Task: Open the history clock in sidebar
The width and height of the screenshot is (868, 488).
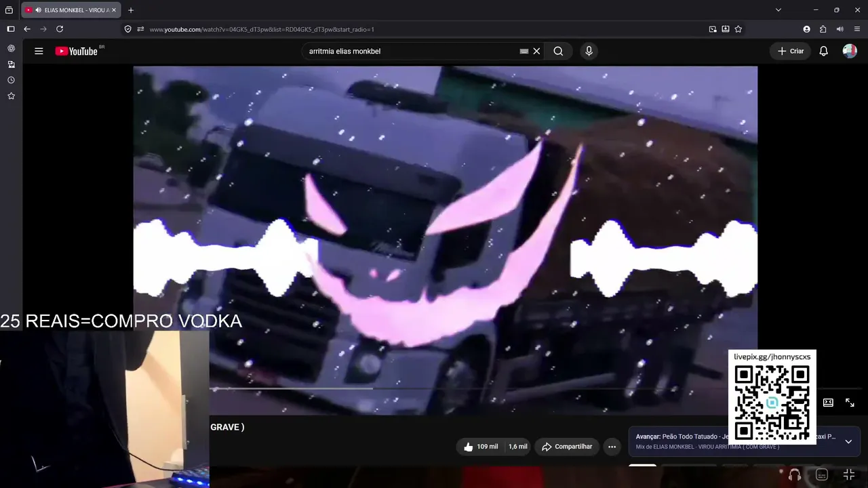Action: (x=11, y=80)
